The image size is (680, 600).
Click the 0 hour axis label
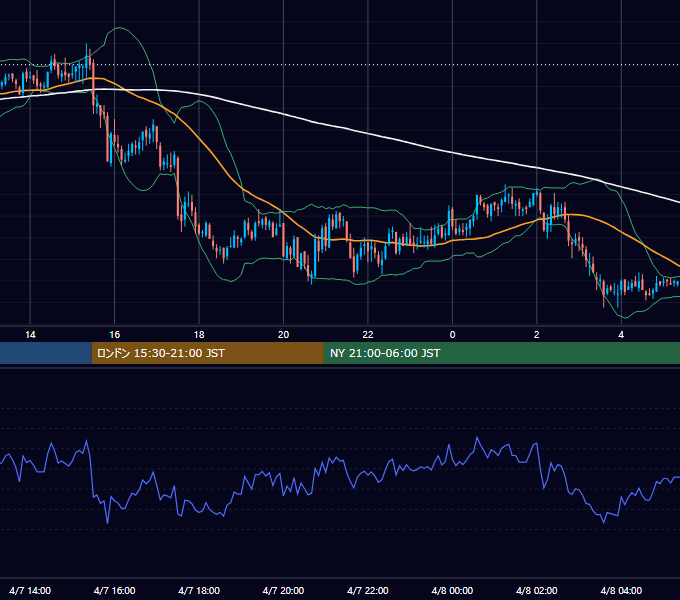pos(452,335)
